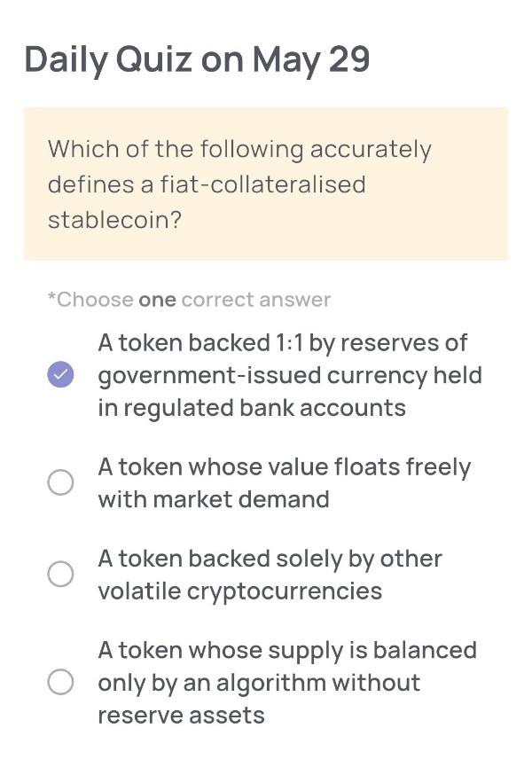Click the line 'in regulated bank accounts'
Screen dimensions: 532x775
tap(252, 408)
